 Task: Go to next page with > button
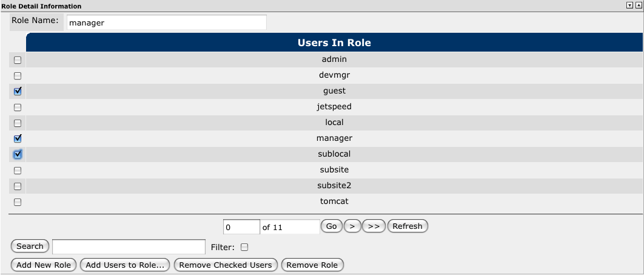352,226
